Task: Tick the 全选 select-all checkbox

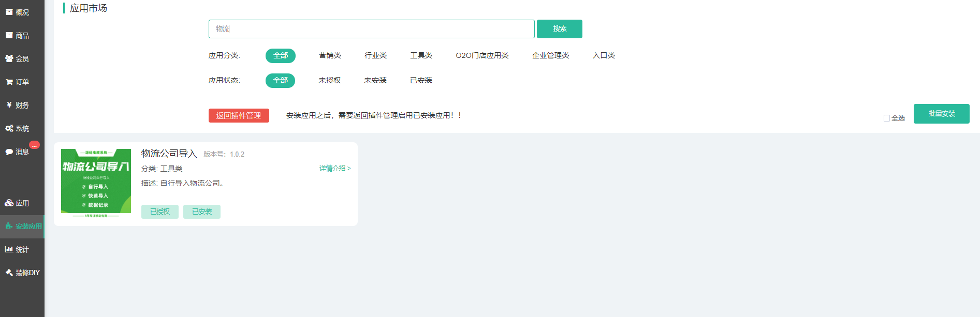Action: 887,118
